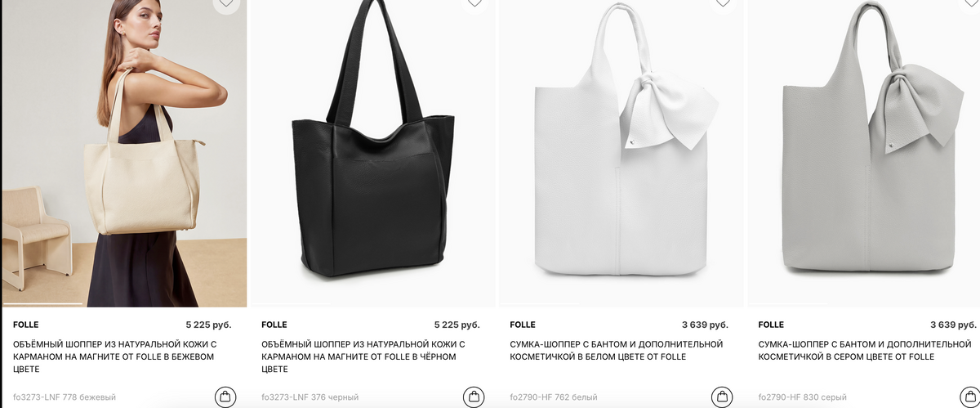Click article code fo3273-LNF 376 черный
Image resolution: width=980 pixels, height=408 pixels.
[310, 397]
